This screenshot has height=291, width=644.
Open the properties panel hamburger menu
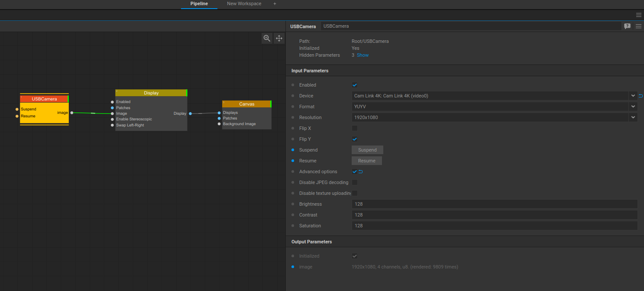tap(638, 26)
